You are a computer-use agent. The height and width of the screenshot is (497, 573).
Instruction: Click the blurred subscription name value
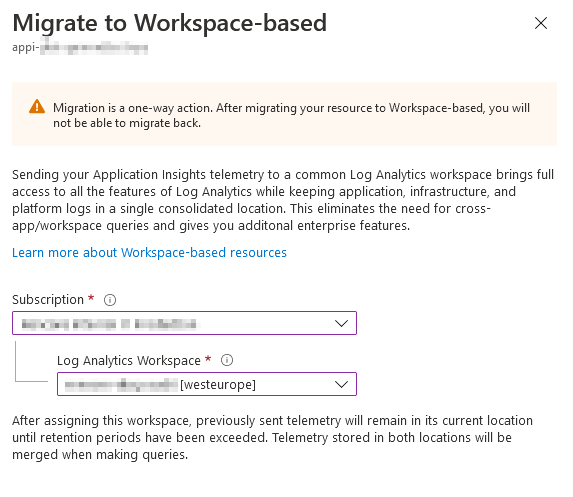click(x=109, y=324)
